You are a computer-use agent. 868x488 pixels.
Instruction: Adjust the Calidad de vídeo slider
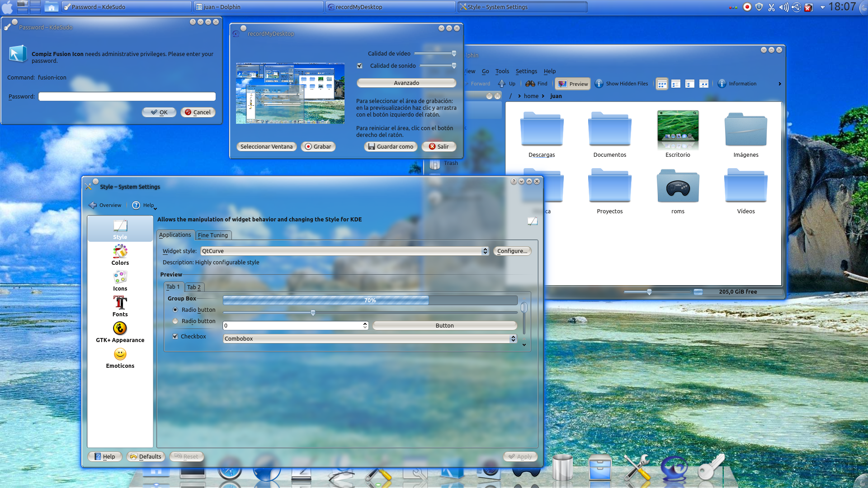[x=435, y=54]
